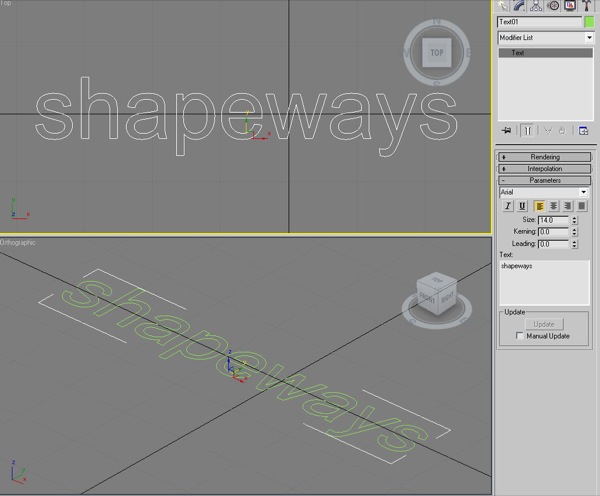The image size is (600, 496).
Task: Expand the Interpolation rollout
Action: coord(545,169)
